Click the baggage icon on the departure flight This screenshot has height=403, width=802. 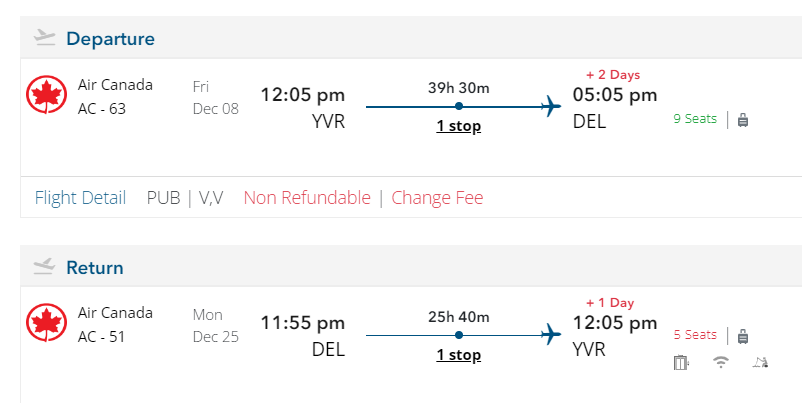pos(742,120)
